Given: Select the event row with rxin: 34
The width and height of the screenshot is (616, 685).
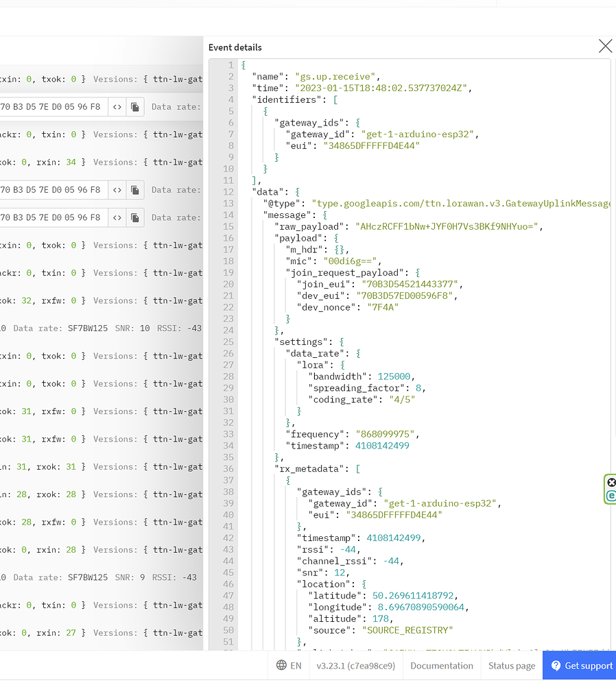Looking at the screenshot, I should (103, 163).
